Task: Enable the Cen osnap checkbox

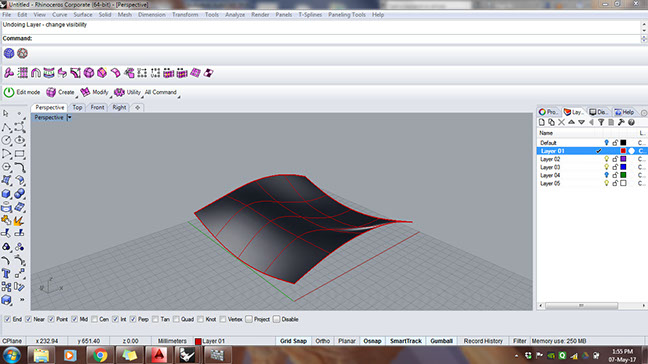Action: point(95,319)
